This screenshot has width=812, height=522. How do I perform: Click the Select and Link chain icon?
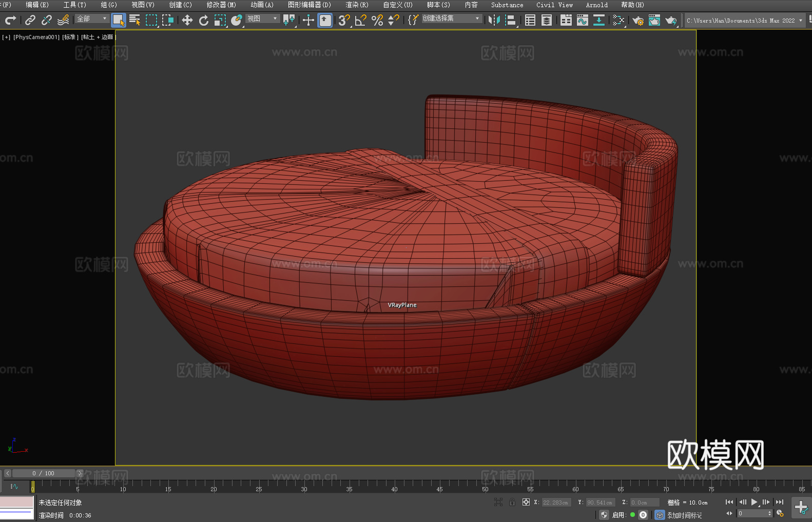click(x=30, y=20)
